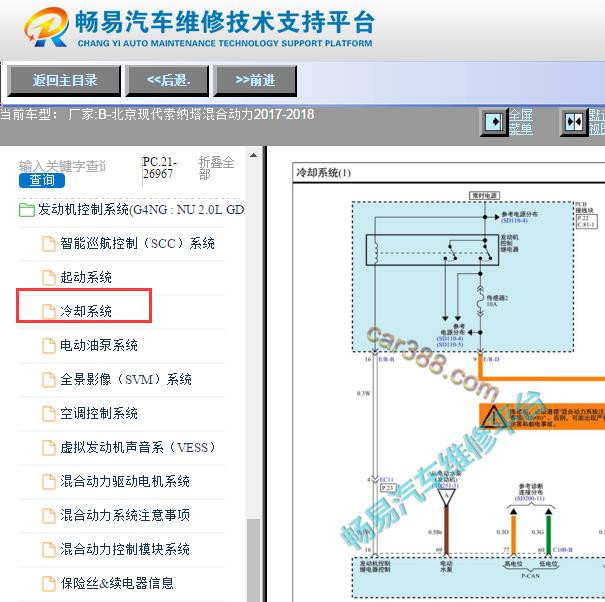The height and width of the screenshot is (602, 605).
Task: Click the 返回主目录 button
Action: (x=64, y=81)
